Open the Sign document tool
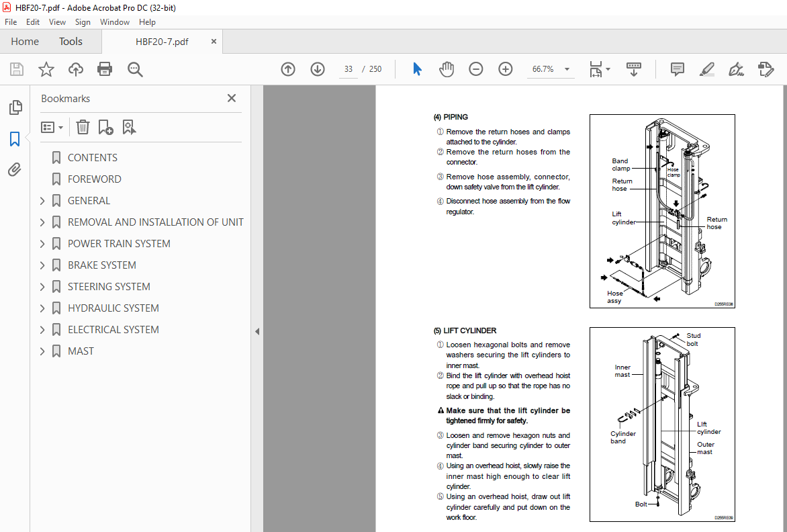This screenshot has height=532, width=787. point(736,69)
